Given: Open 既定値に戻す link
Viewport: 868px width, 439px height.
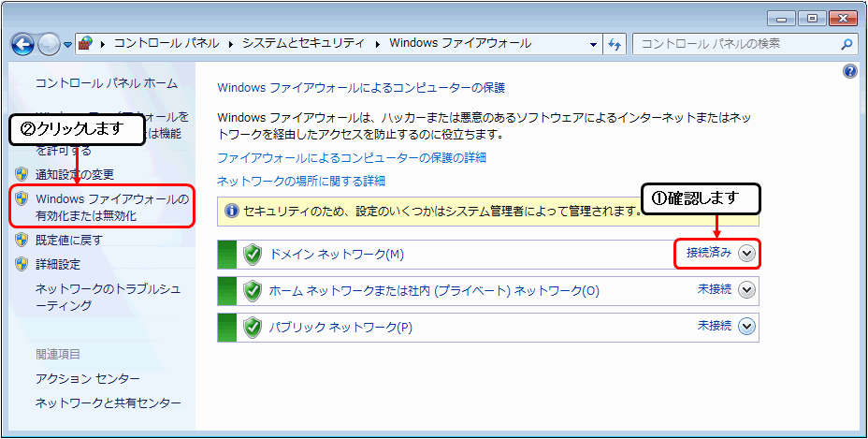Looking at the screenshot, I should pyautogui.click(x=69, y=240).
